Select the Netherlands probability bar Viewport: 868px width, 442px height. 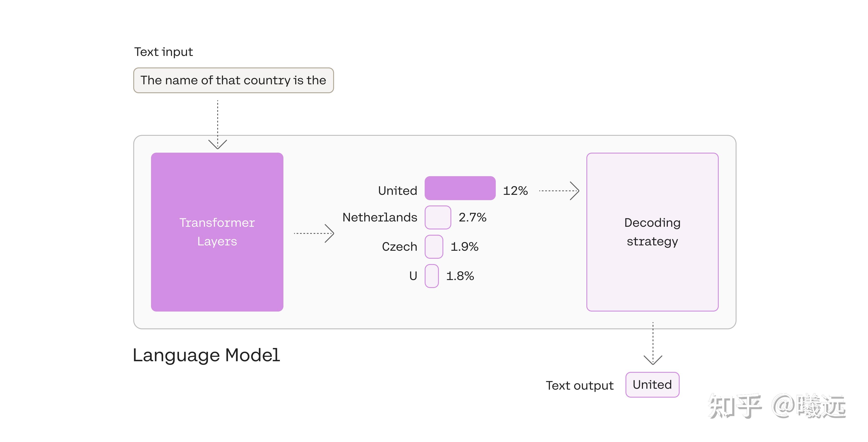(438, 217)
